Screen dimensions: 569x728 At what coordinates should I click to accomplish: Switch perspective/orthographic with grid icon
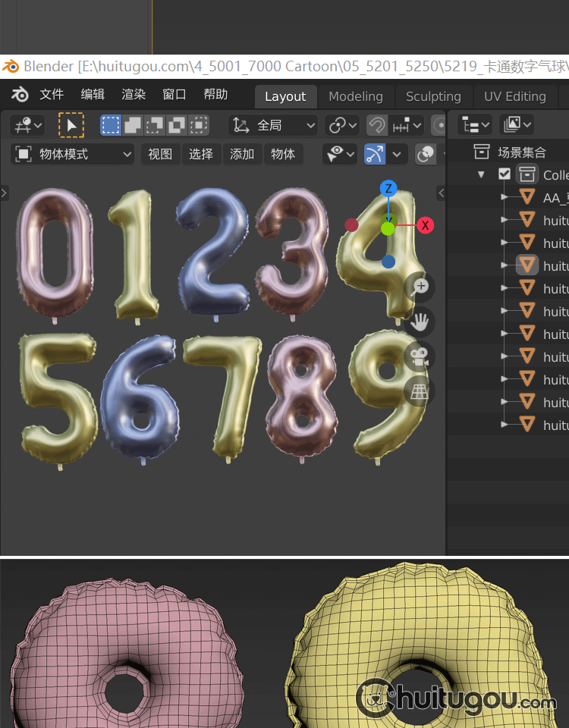[x=420, y=391]
